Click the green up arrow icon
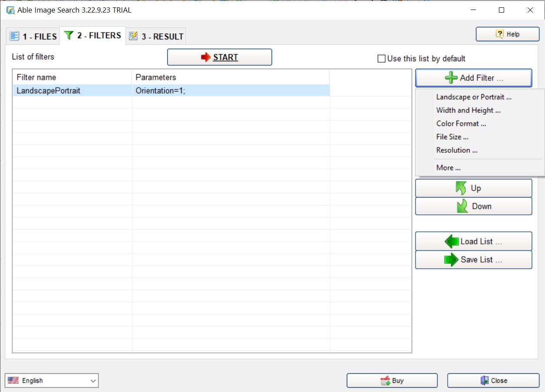 pyautogui.click(x=461, y=188)
